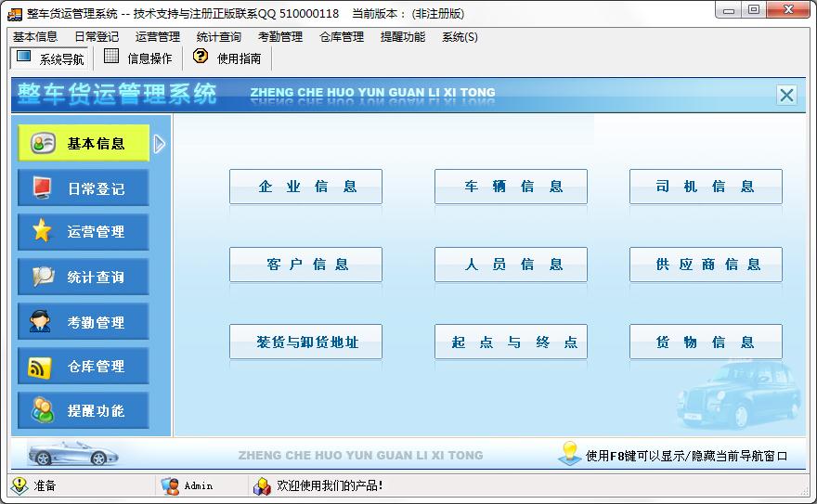This screenshot has height=504, width=817.
Task: Click the window resize grip corner
Action: click(804, 491)
